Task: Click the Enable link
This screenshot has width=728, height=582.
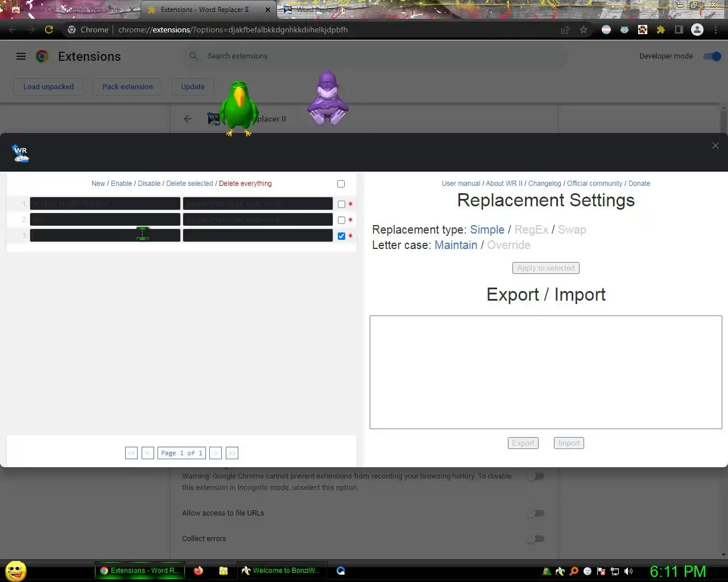Action: point(121,184)
